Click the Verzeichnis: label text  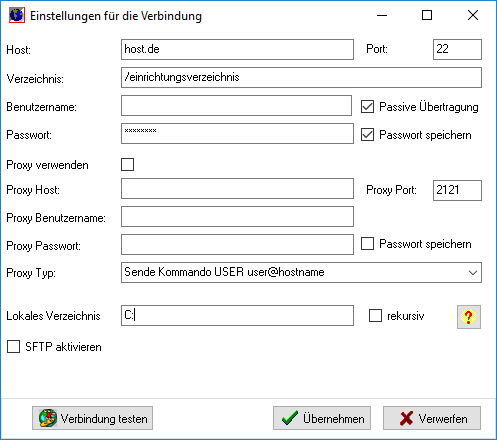click(x=35, y=79)
